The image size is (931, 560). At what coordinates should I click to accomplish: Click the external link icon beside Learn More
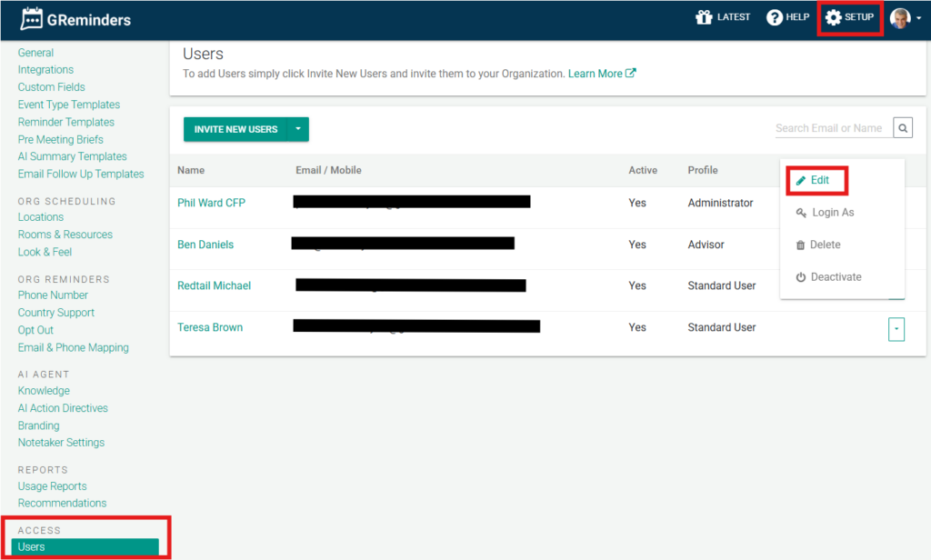tap(632, 74)
